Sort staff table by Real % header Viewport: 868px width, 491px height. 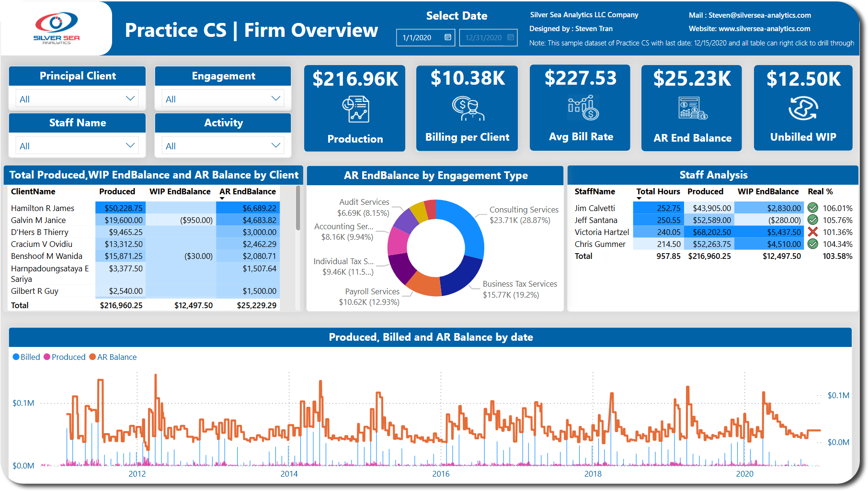click(x=821, y=191)
